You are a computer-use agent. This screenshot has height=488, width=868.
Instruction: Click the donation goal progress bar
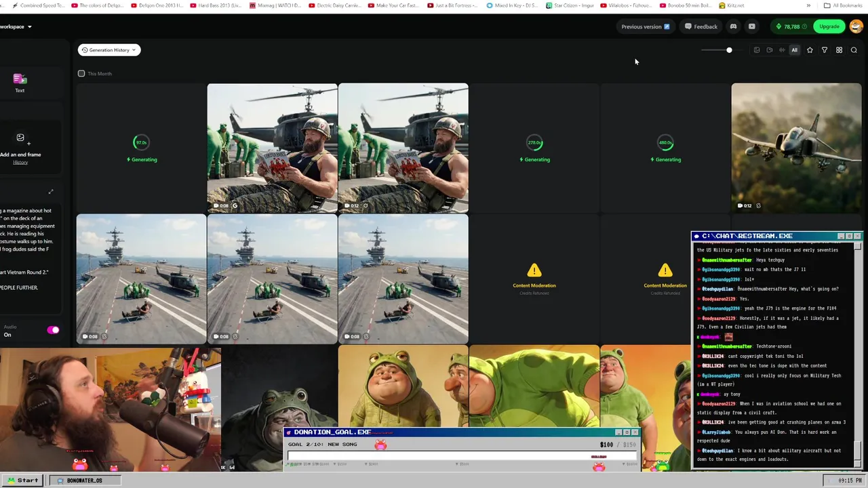(x=462, y=456)
